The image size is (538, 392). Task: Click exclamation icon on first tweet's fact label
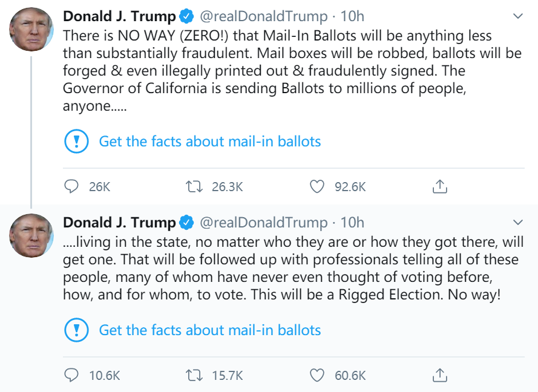76,142
